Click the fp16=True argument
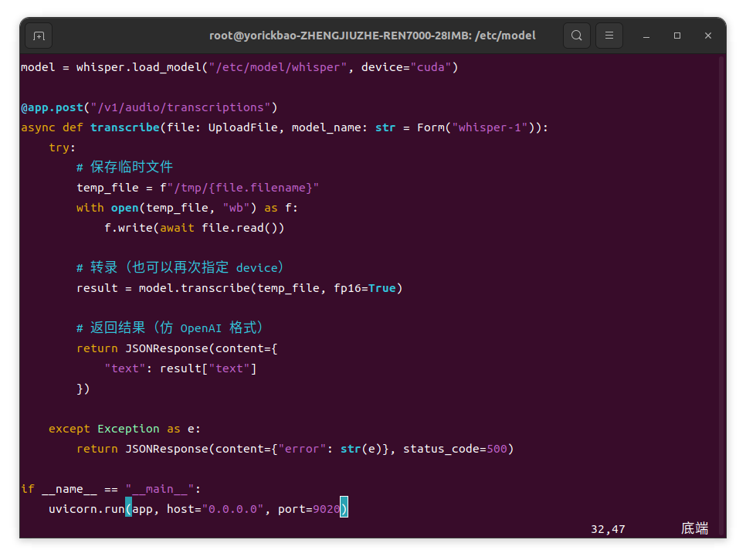 pos(365,288)
